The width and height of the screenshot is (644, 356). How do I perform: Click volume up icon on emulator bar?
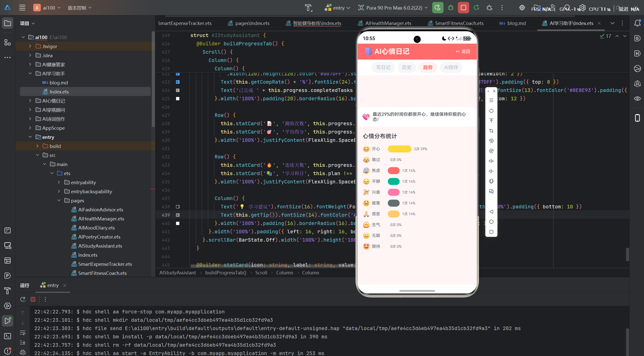tap(491, 161)
